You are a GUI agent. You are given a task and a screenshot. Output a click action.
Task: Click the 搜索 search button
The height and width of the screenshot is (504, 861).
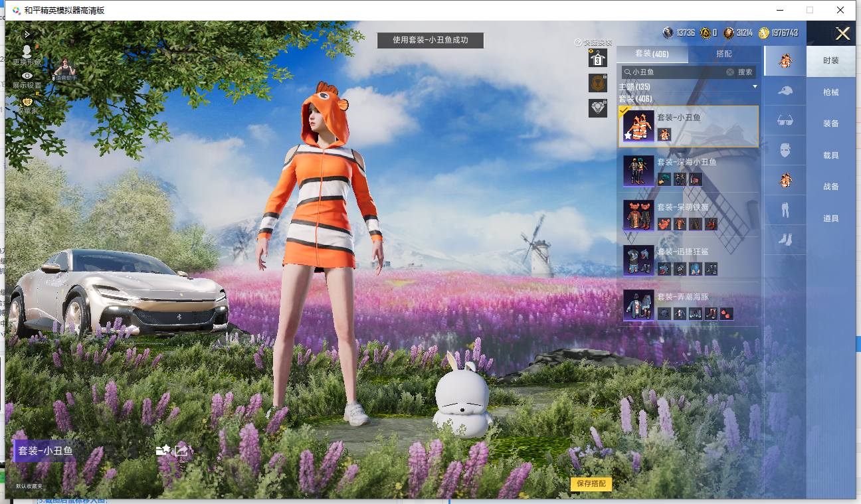pyautogui.click(x=745, y=72)
